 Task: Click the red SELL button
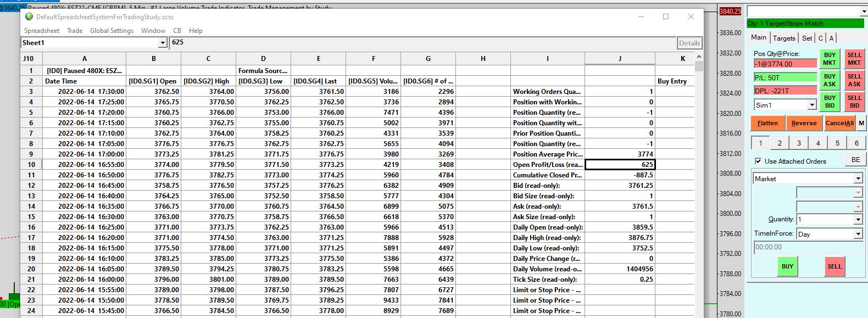tap(834, 266)
